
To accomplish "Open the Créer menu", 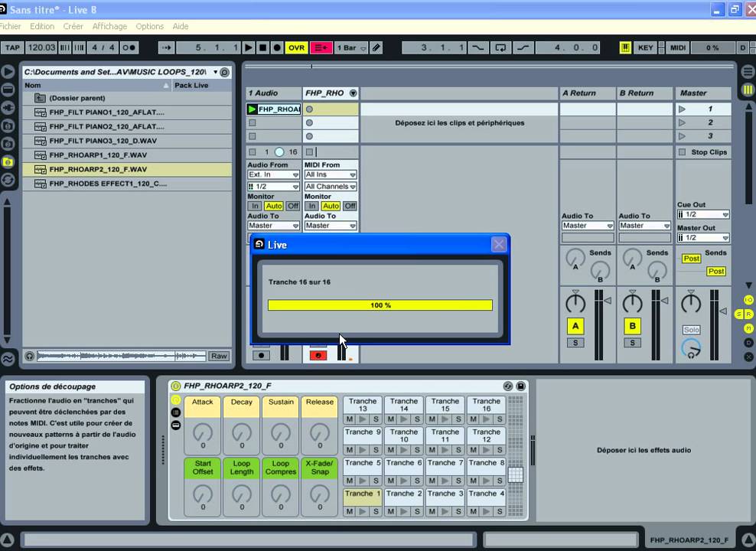I will point(73,26).
